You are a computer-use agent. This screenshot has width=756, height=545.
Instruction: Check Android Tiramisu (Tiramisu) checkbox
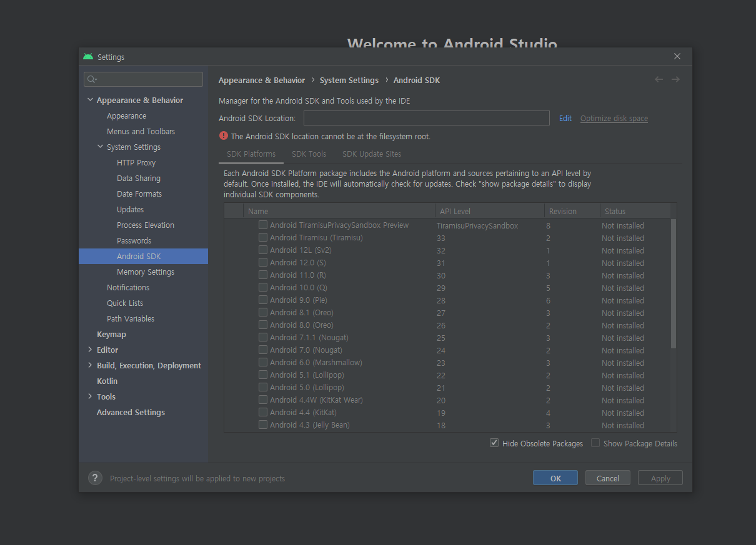click(x=263, y=237)
